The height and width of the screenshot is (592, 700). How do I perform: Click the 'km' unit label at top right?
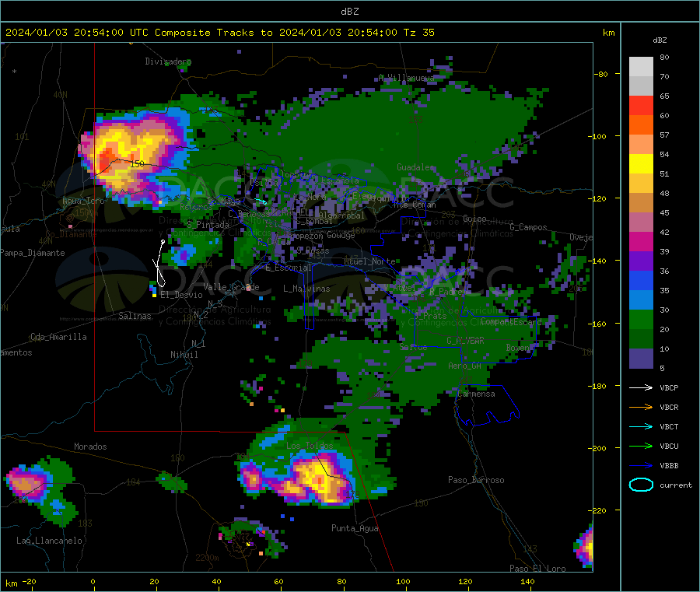click(x=608, y=33)
